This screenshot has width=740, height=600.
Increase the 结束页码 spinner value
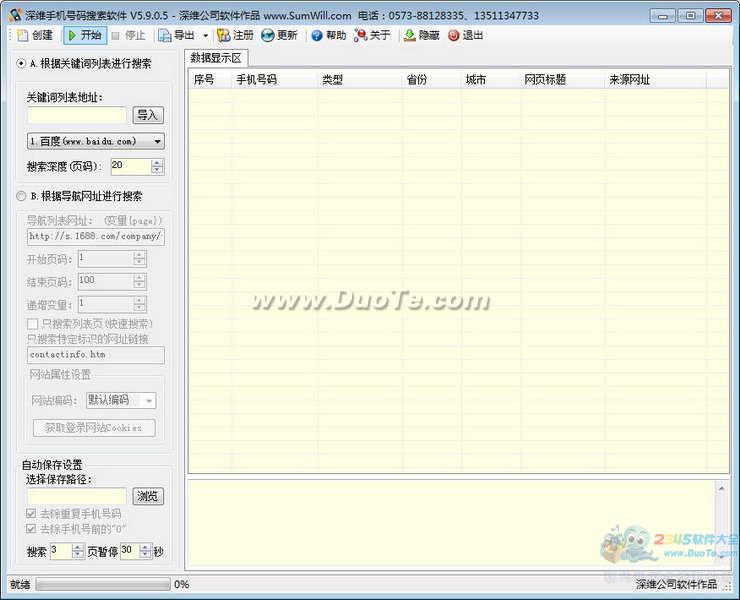point(139,278)
